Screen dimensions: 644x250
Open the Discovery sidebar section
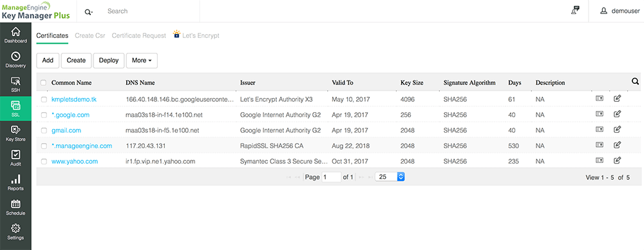tap(15, 60)
